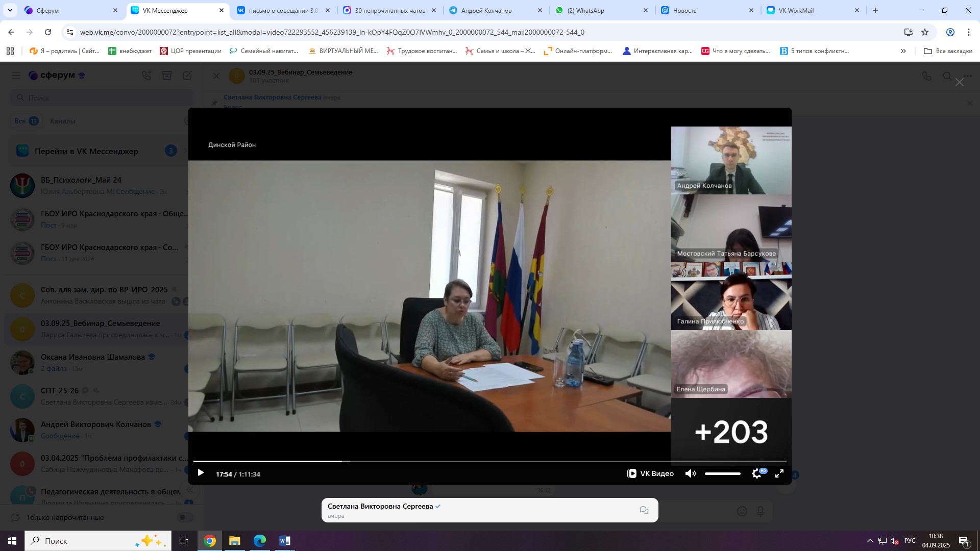This screenshot has height=551, width=980.
Task: Open comments icon under video
Action: click(x=644, y=510)
